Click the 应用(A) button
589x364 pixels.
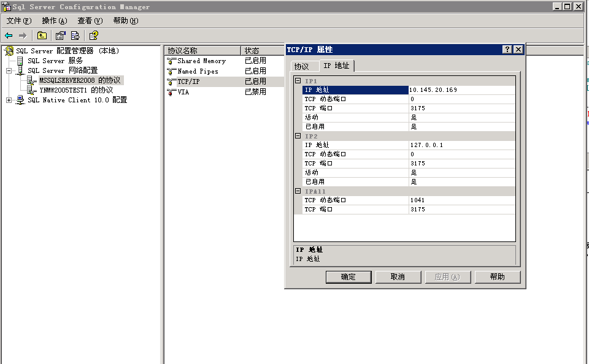click(x=447, y=277)
